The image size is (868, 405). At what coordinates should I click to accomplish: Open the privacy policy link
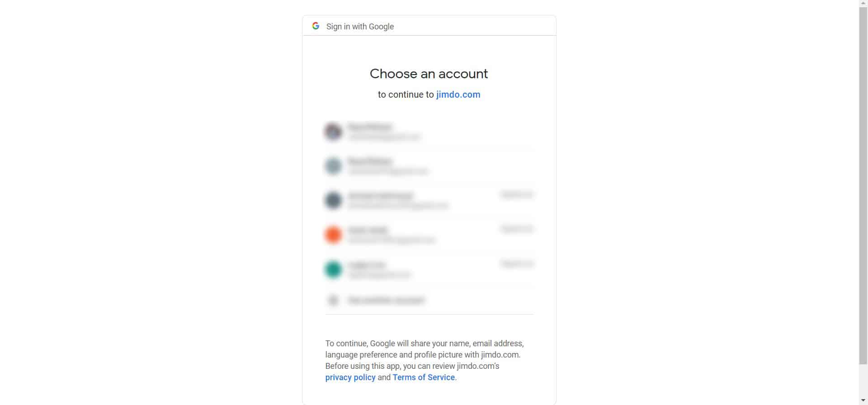[x=350, y=377]
